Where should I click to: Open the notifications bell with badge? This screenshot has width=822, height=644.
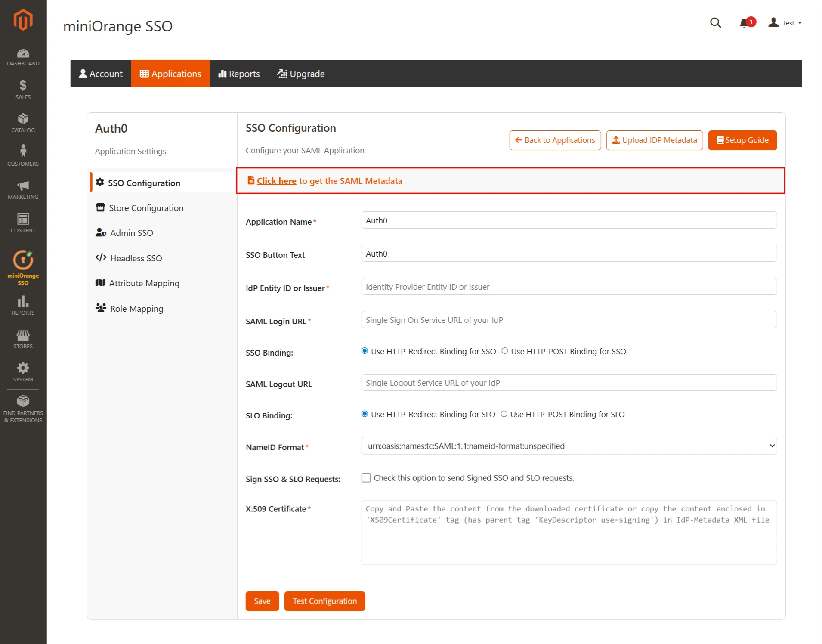coord(744,23)
